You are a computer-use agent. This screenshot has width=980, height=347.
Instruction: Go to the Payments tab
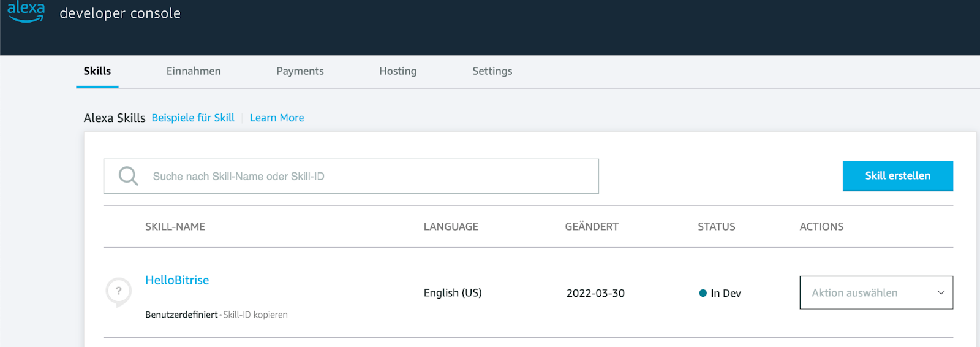click(x=300, y=71)
